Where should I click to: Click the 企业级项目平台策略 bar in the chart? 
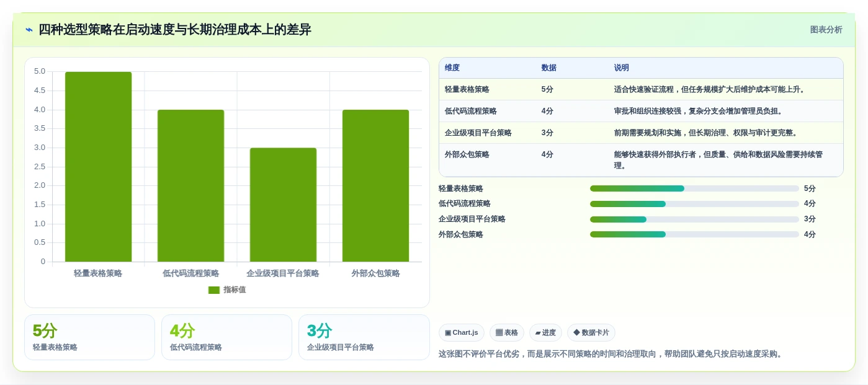click(283, 205)
